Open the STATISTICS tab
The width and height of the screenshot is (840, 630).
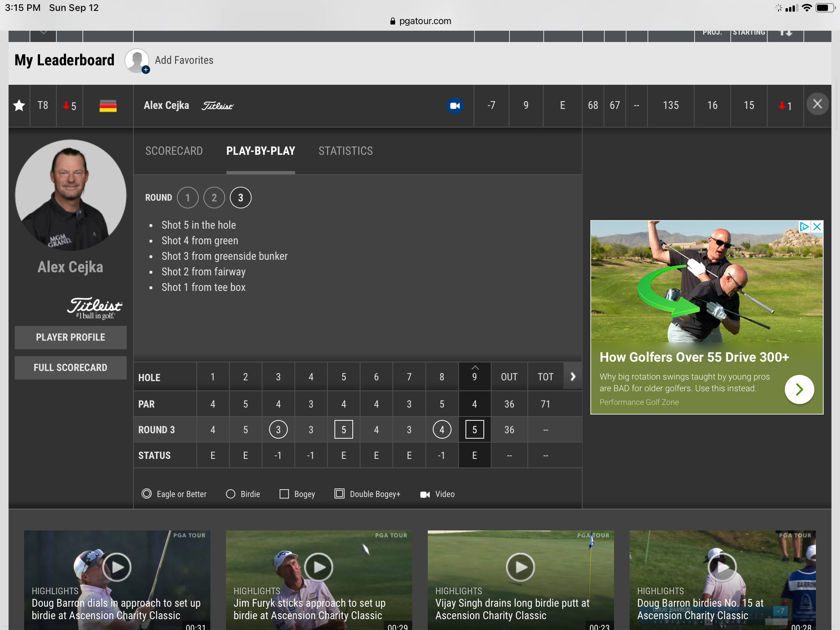(x=345, y=151)
